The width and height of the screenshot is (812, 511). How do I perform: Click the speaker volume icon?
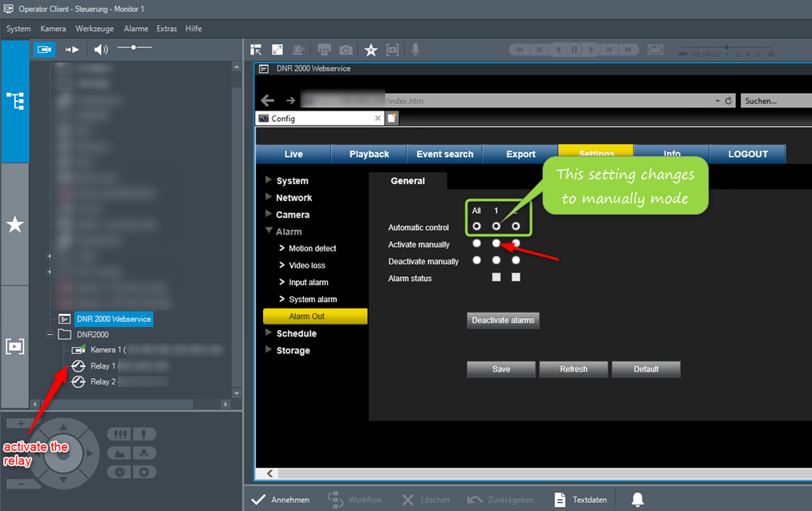click(100, 50)
